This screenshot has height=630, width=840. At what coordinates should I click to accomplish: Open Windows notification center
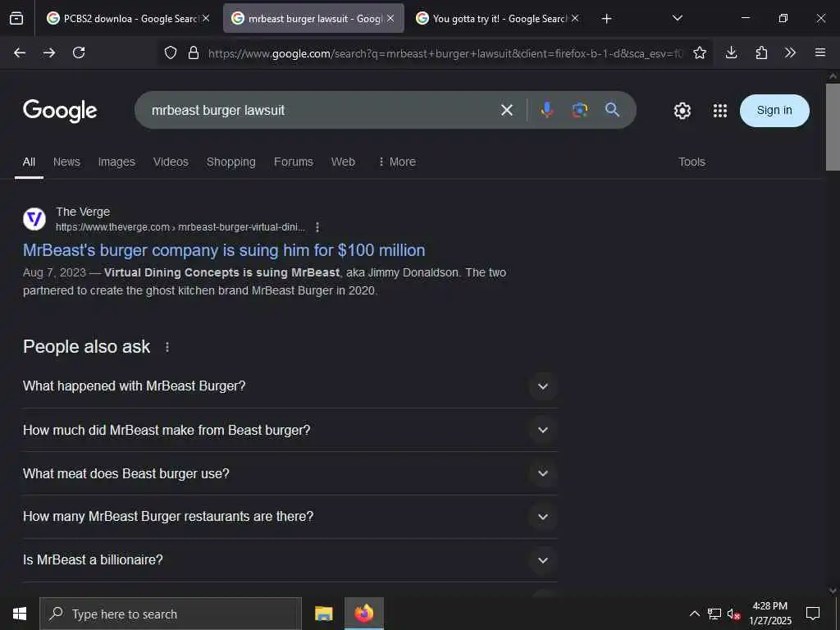tap(813, 614)
